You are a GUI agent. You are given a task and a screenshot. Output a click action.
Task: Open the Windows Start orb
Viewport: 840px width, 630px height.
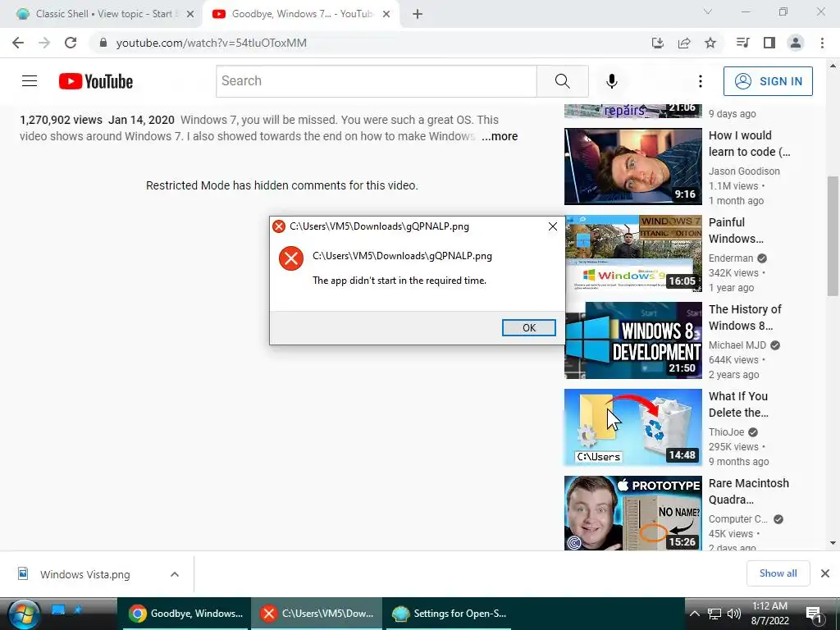pos(24,614)
